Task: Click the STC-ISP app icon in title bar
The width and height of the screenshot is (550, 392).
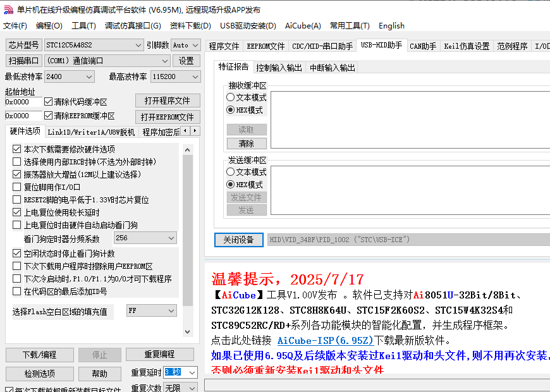Action: [8, 10]
